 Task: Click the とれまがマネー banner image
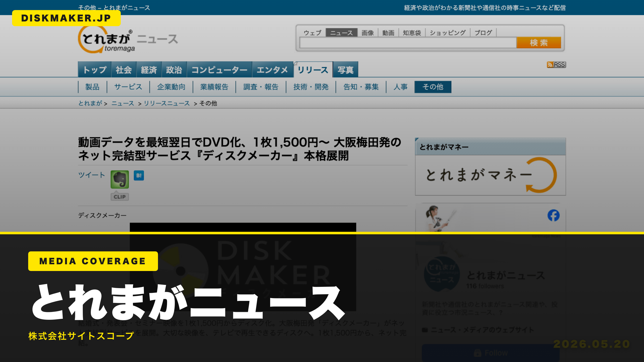pos(491,175)
